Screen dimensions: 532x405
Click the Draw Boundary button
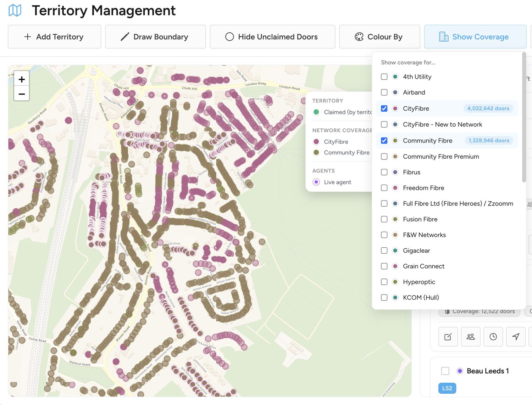pos(155,37)
